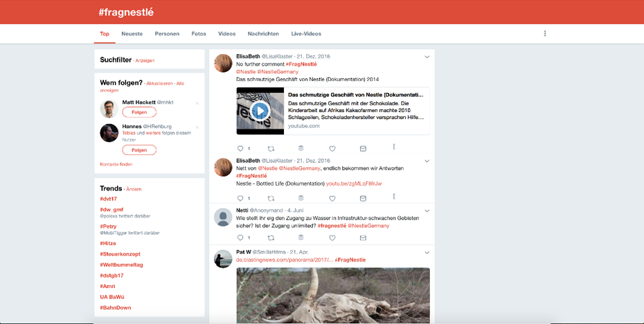Send Netti's tweet via direct message icon
This screenshot has height=324, width=644.
point(363,237)
